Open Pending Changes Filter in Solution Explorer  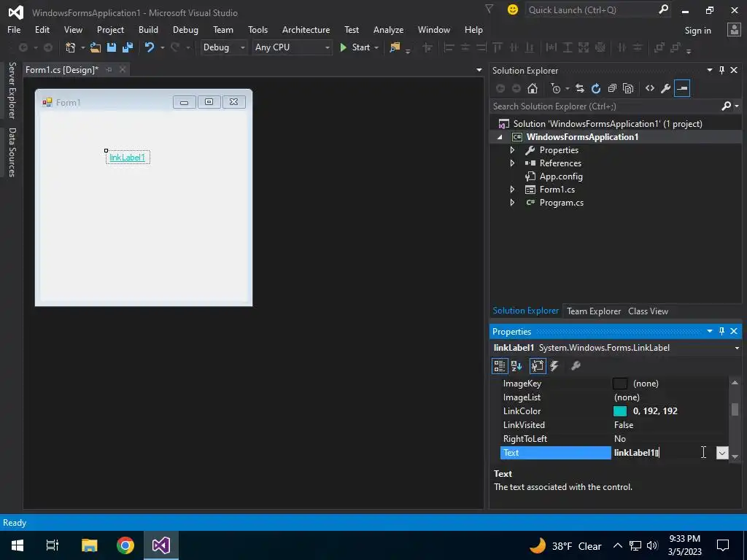556,88
